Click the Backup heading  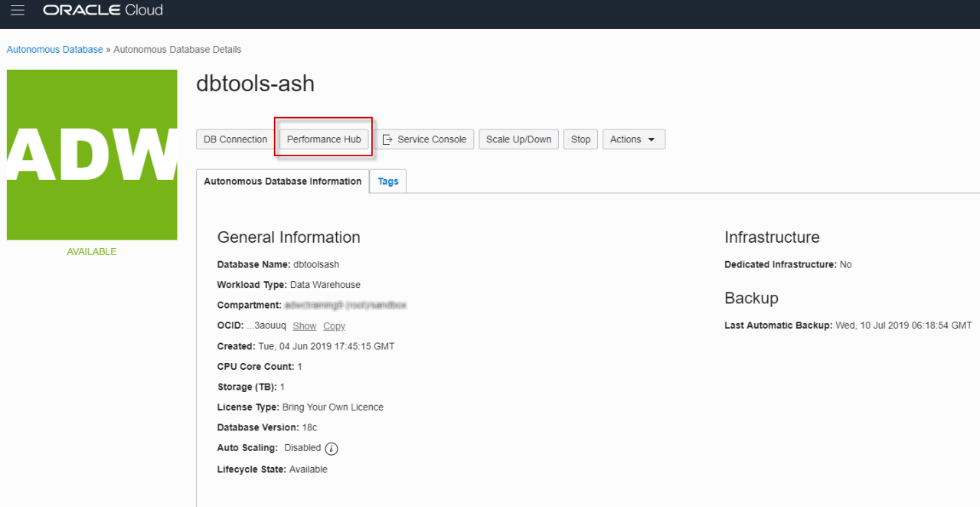click(x=751, y=298)
